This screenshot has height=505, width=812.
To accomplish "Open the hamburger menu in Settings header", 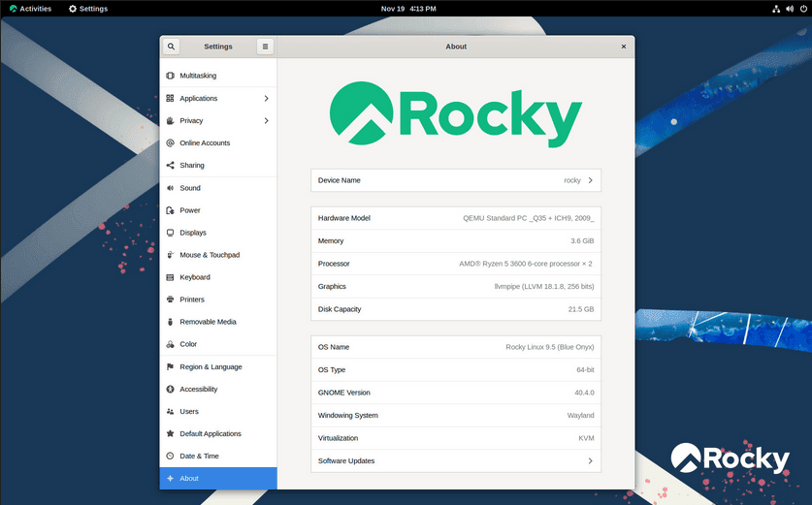I will tap(265, 47).
